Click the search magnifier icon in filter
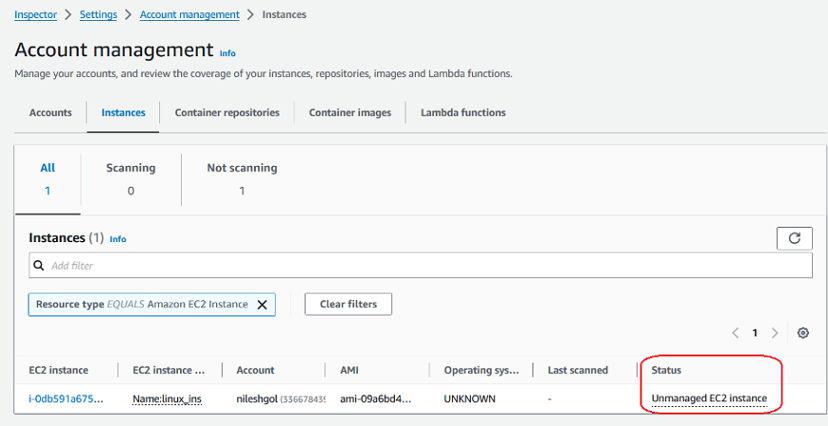 click(39, 266)
